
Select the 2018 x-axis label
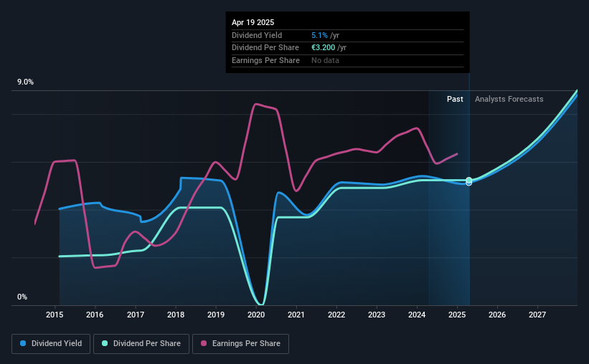[x=176, y=315]
